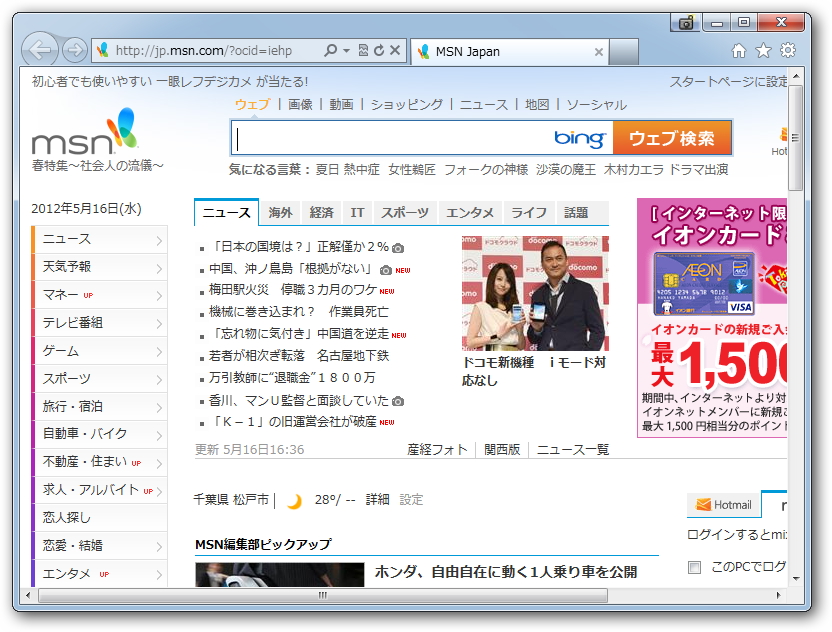Click the address bar search magnifier icon
The height and width of the screenshot is (632, 832).
330,50
